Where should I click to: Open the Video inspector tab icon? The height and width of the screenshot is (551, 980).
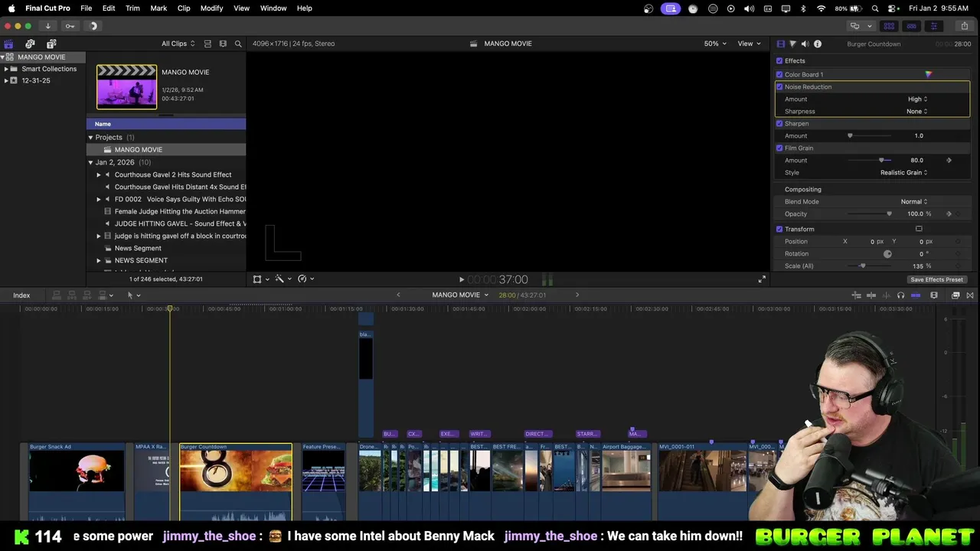pos(780,44)
